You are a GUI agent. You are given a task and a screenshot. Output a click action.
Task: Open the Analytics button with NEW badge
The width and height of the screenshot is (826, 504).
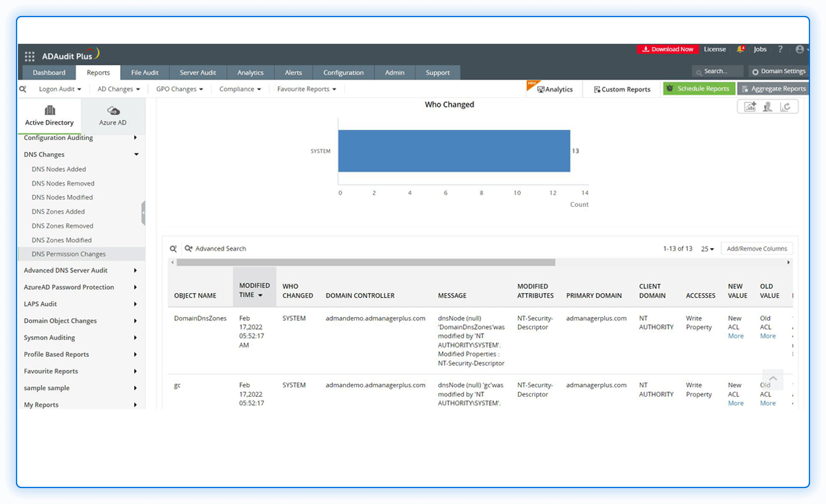555,89
